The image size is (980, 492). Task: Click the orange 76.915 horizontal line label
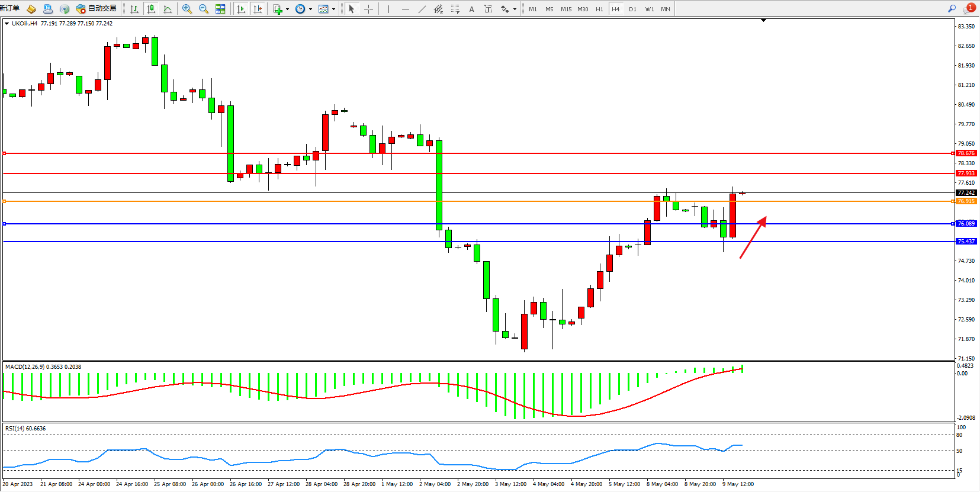pyautogui.click(x=966, y=201)
